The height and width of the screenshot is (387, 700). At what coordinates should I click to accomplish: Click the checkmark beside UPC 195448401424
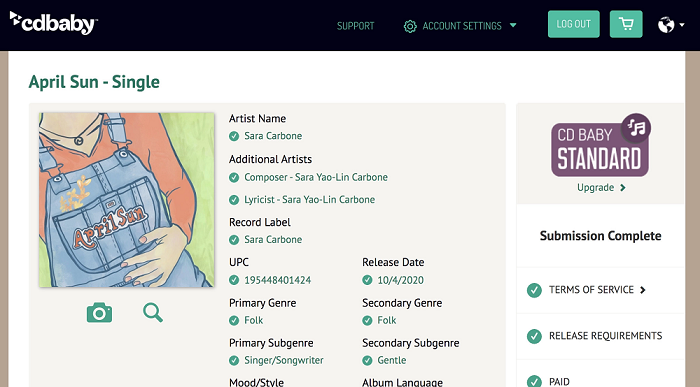click(234, 280)
